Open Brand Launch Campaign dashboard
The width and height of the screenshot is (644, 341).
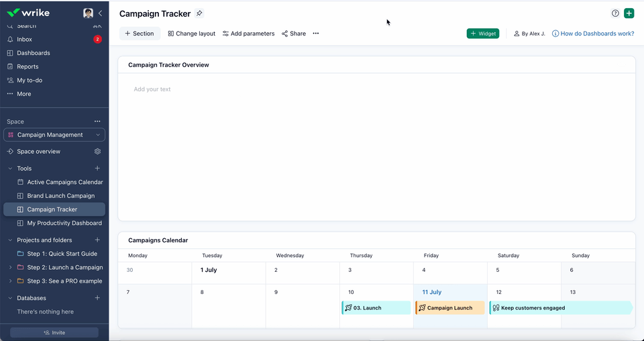[60, 196]
